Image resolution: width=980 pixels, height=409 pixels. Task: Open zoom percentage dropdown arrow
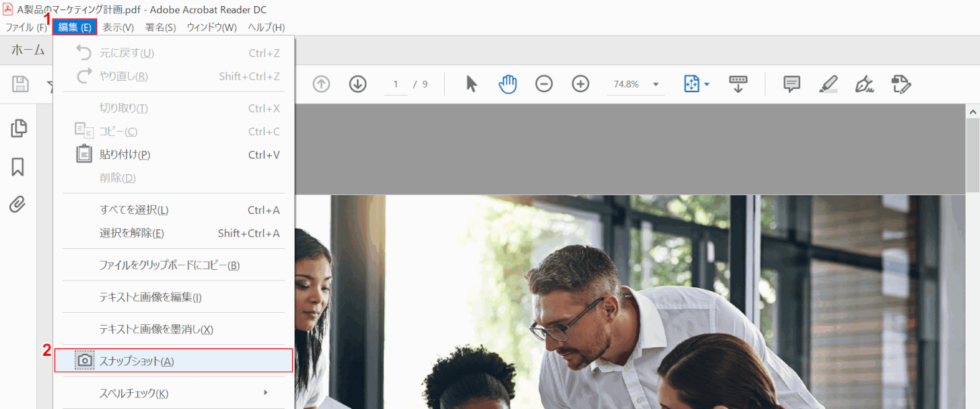point(656,85)
